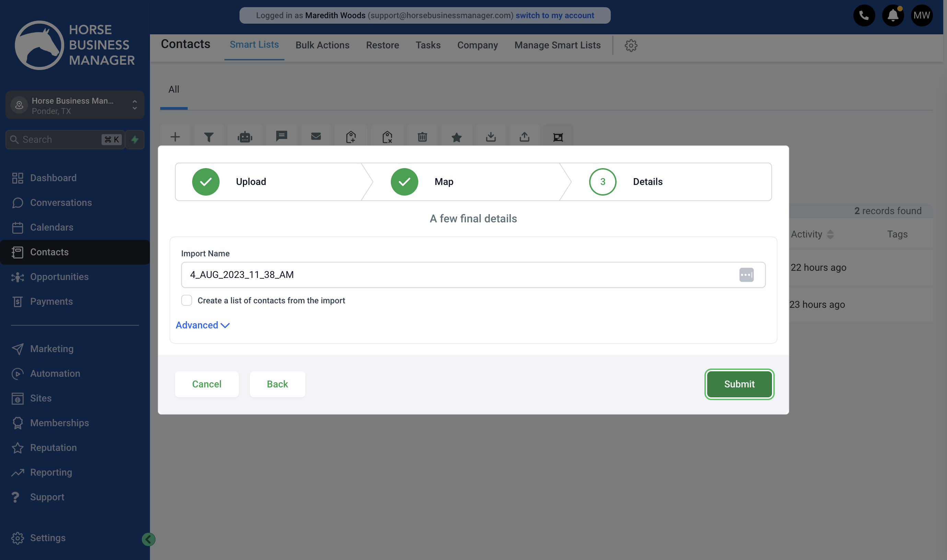947x560 pixels.
Task: Click the import contacts download icon
Action: [491, 137]
